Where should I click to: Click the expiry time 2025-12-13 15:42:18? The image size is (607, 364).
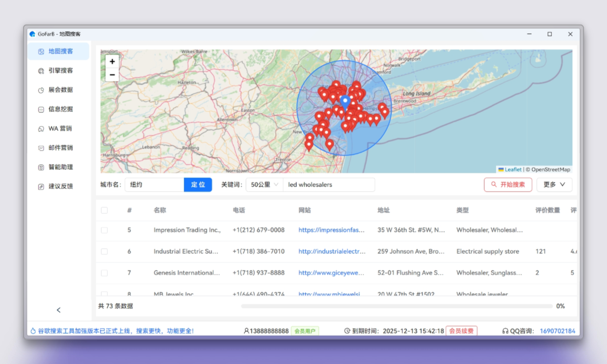tap(413, 331)
